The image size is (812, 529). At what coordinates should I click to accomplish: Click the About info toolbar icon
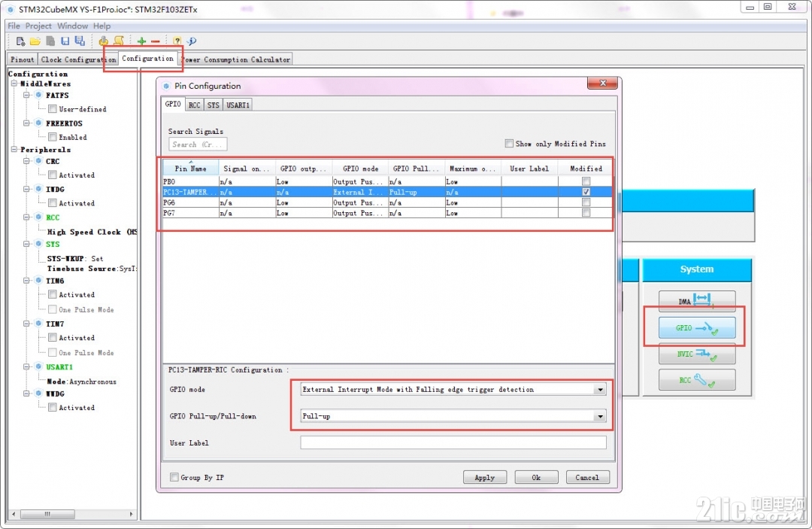click(x=192, y=41)
